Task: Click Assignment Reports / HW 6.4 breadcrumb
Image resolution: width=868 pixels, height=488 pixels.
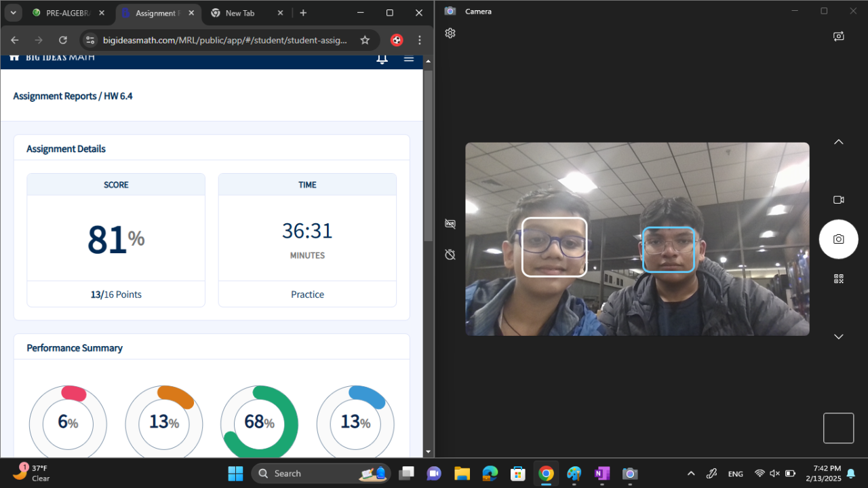Action: pyautogui.click(x=73, y=96)
